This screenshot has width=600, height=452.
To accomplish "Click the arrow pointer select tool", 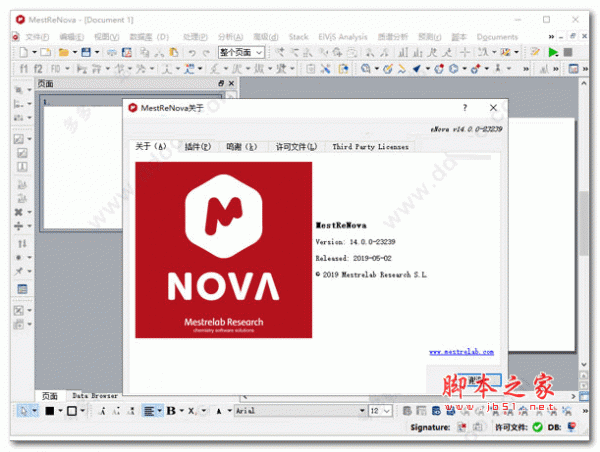I will (24, 410).
